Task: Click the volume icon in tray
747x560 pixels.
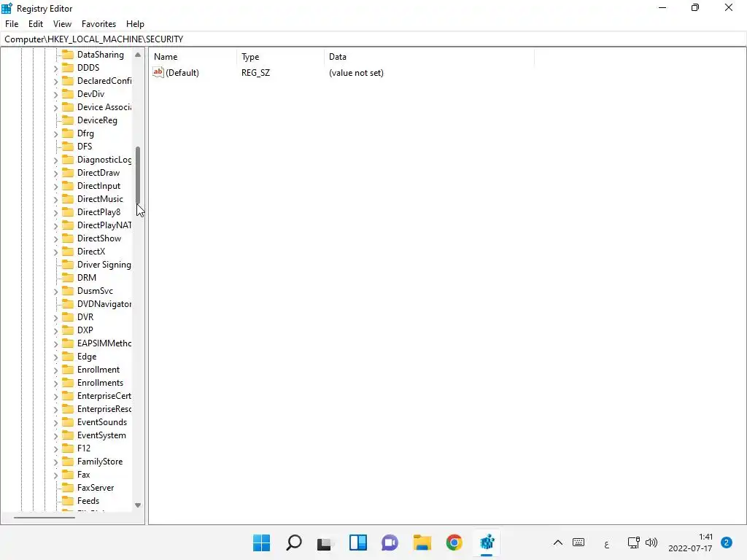Action: (x=651, y=542)
